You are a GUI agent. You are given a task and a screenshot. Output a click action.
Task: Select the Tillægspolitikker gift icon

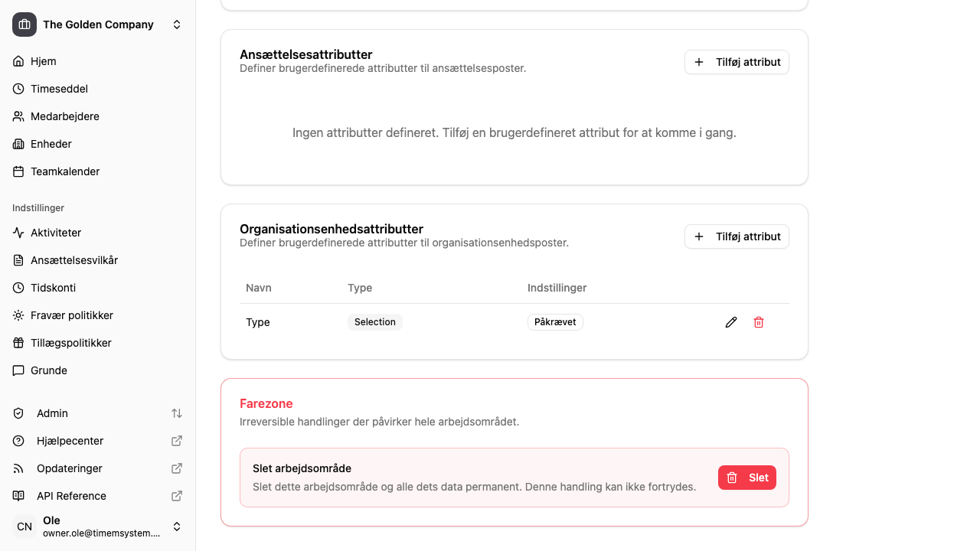(x=18, y=343)
